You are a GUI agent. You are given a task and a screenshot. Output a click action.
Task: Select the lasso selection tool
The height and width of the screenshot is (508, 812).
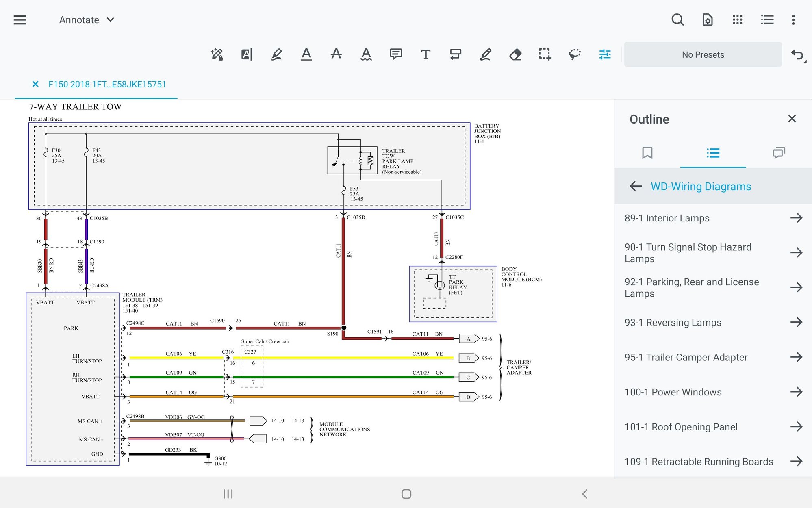575,54
